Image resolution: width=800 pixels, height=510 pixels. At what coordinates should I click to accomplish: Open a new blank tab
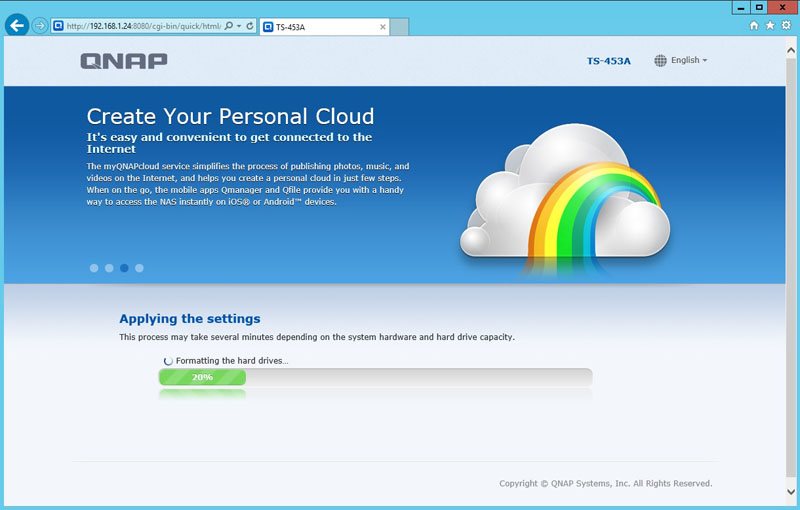[399, 27]
